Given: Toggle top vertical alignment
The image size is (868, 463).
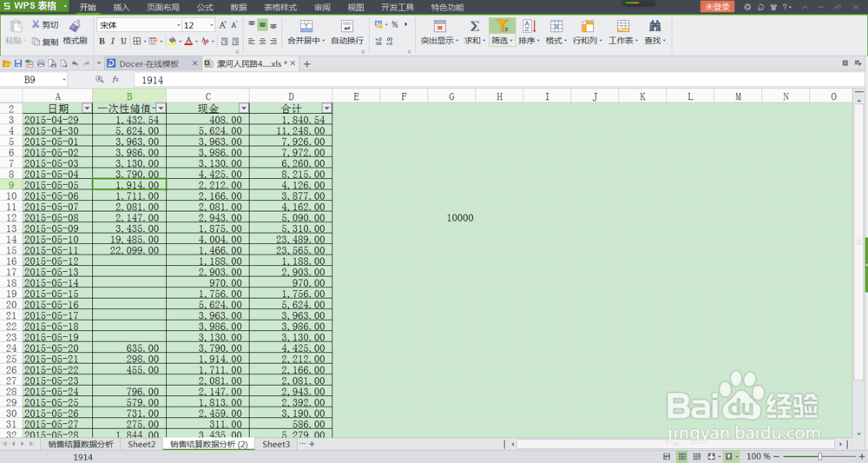Looking at the screenshot, I should (252, 25).
